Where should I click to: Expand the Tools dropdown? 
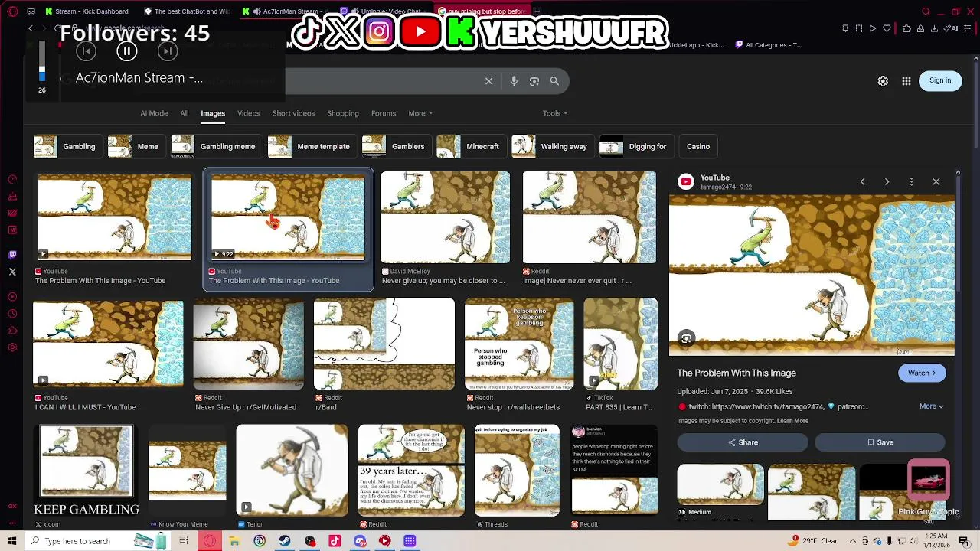555,113
